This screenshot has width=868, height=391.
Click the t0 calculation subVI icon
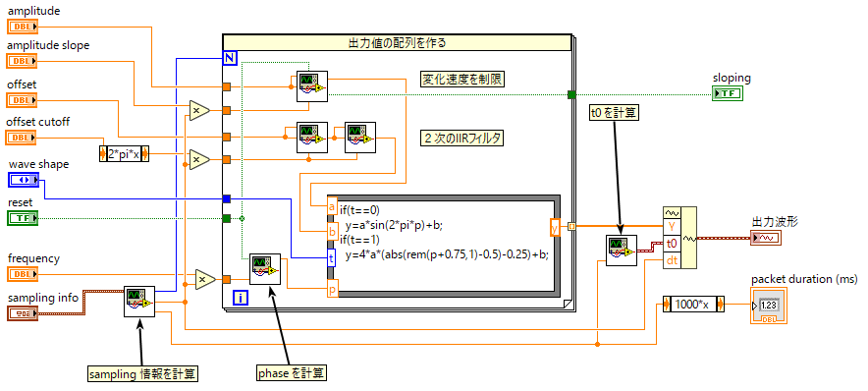tap(622, 251)
